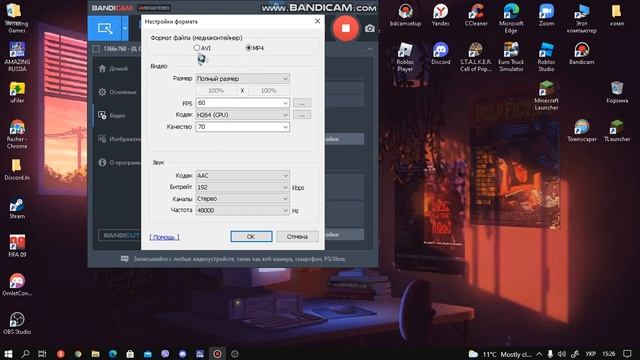Viewport: 640px width, 360px height.
Task: Open the Roblox Studio desktop icon
Action: click(x=546, y=57)
